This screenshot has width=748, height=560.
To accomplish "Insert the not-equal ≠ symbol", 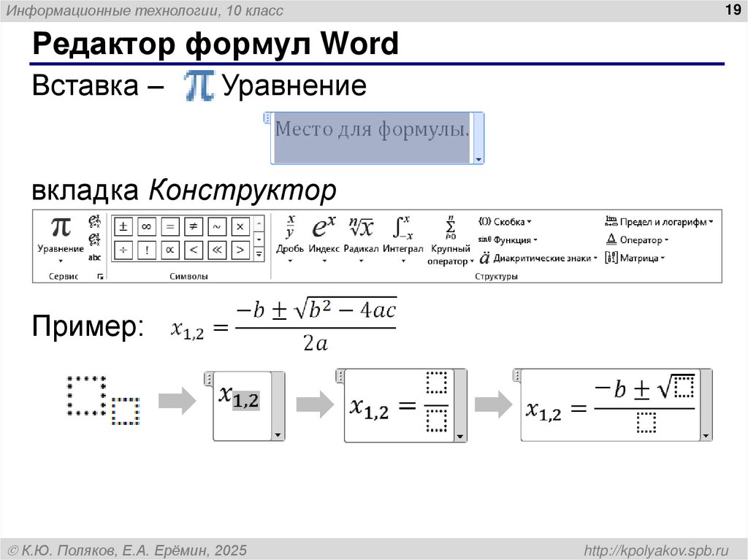I will 193,226.
